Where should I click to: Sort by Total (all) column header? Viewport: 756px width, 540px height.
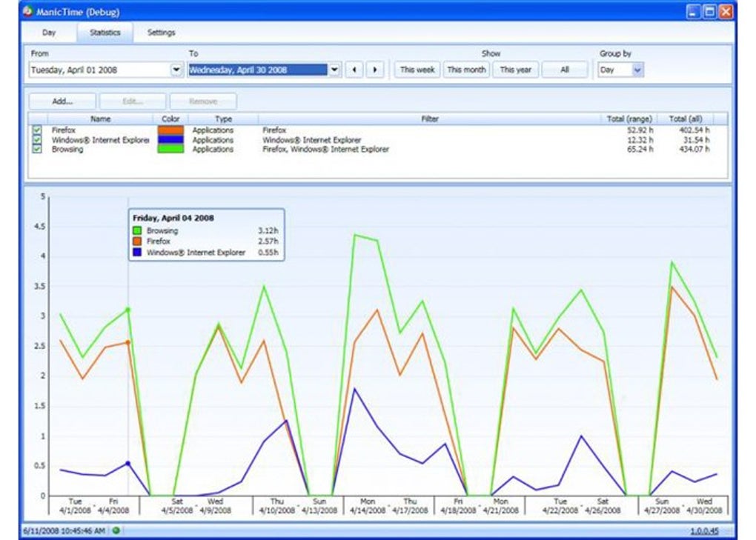pos(686,119)
